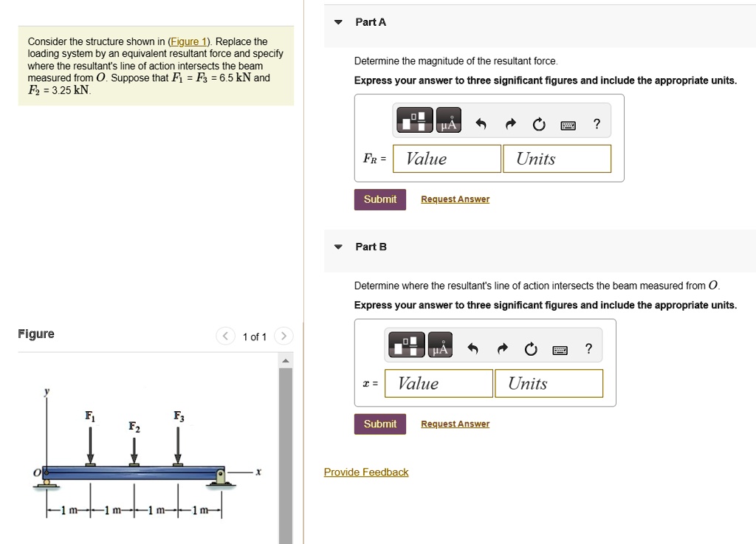
Task: Submit the Part B answer
Action: click(379, 424)
